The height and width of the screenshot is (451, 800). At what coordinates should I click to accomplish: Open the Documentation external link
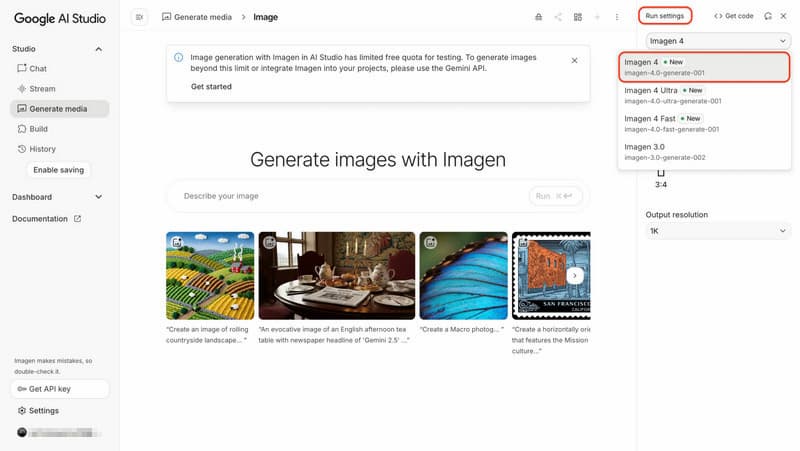coord(46,219)
